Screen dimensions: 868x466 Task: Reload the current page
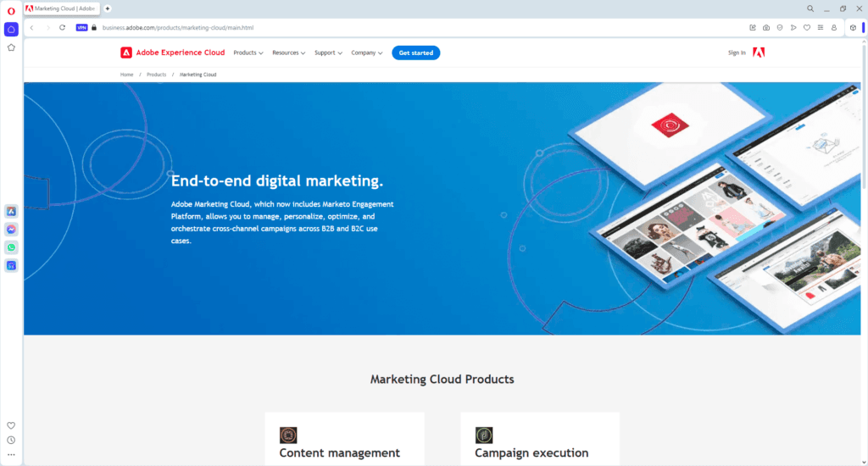pyautogui.click(x=63, y=28)
